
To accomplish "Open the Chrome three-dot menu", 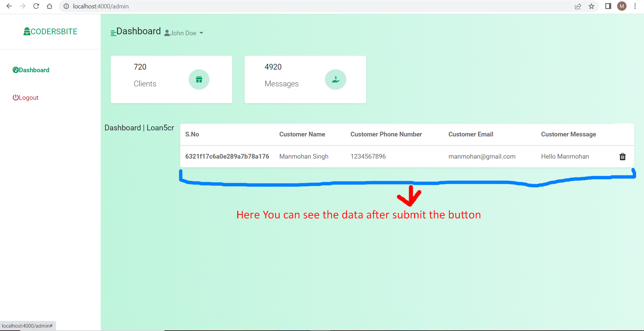I will pyautogui.click(x=635, y=6).
